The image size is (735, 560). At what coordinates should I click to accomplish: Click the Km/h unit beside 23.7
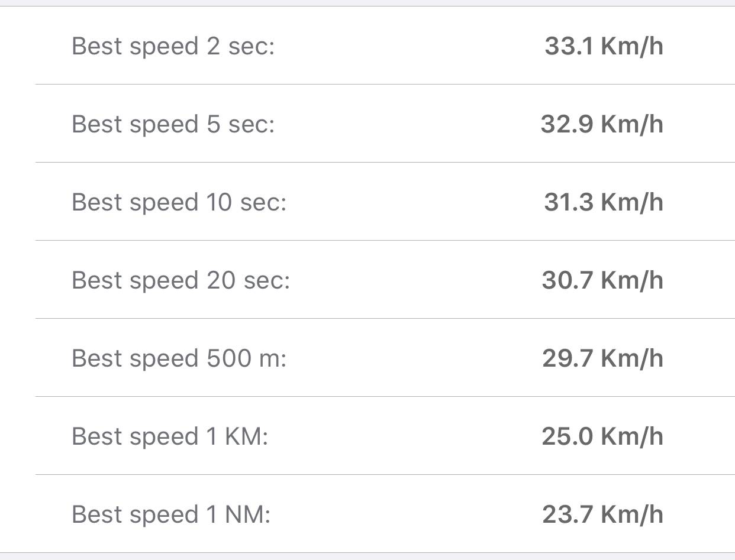pos(632,514)
